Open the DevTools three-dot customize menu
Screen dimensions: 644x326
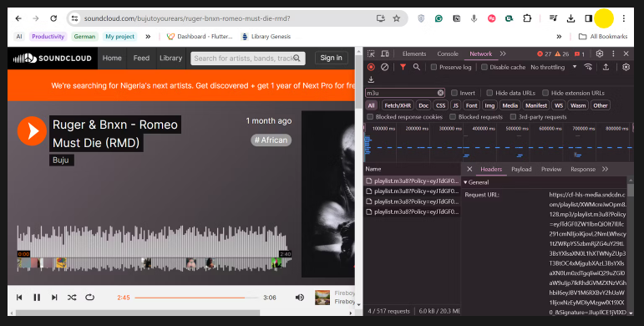pos(613,53)
